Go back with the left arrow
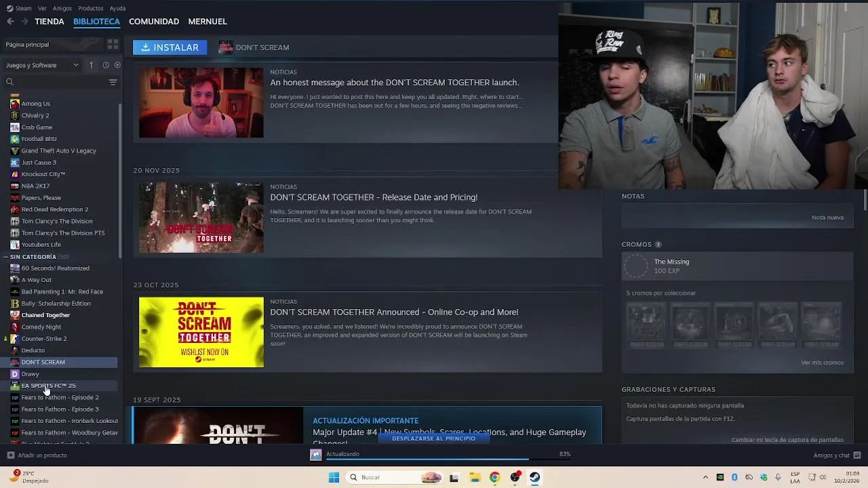 click(x=10, y=22)
